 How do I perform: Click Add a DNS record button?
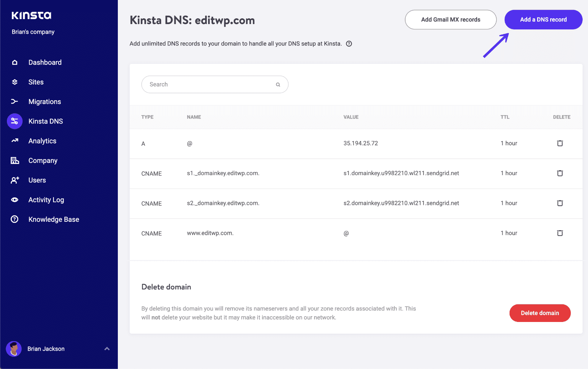coord(543,20)
